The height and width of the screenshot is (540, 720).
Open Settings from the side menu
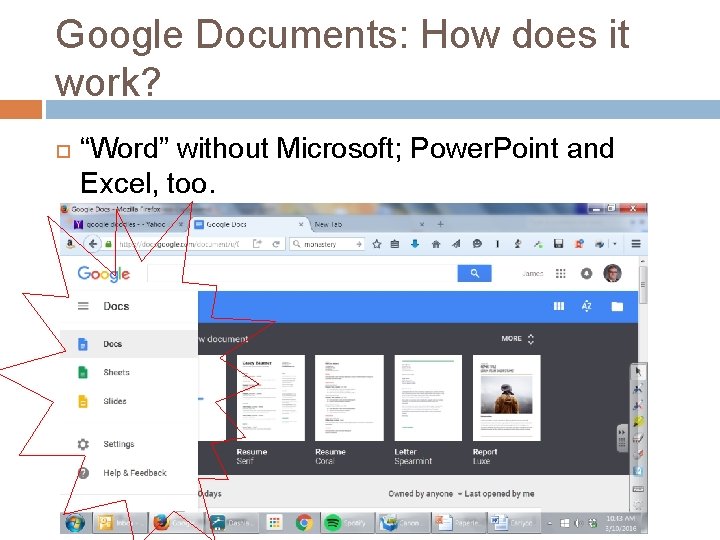[129, 444]
